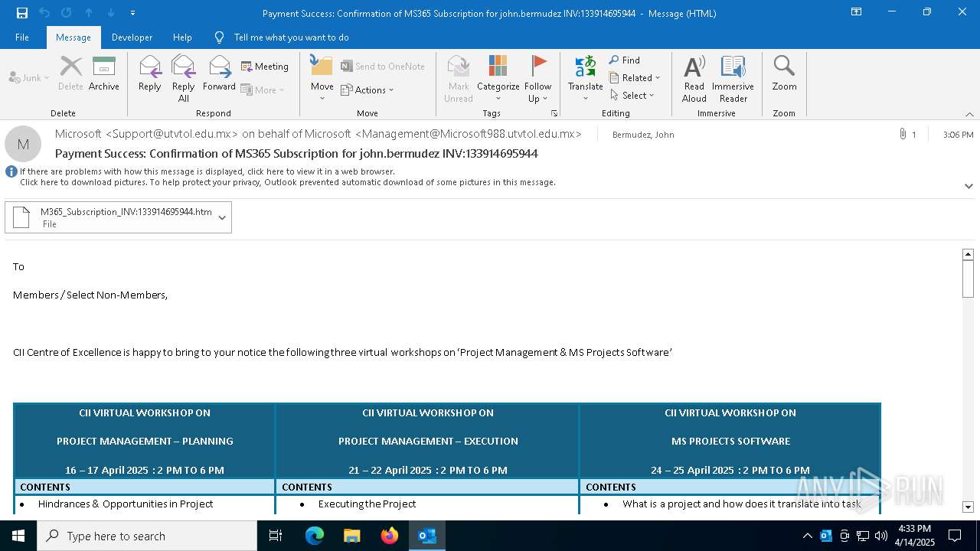Viewport: 980px width, 551px height.
Task: Click the Tell me what you want to do box
Action: pyautogui.click(x=291, y=37)
